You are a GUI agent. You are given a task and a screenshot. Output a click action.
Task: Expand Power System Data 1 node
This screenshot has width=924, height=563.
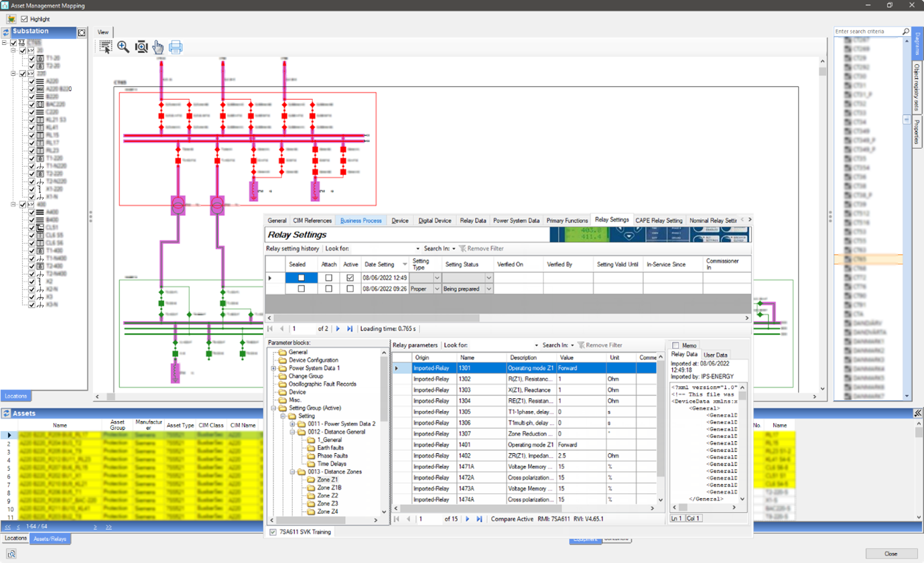coord(273,368)
